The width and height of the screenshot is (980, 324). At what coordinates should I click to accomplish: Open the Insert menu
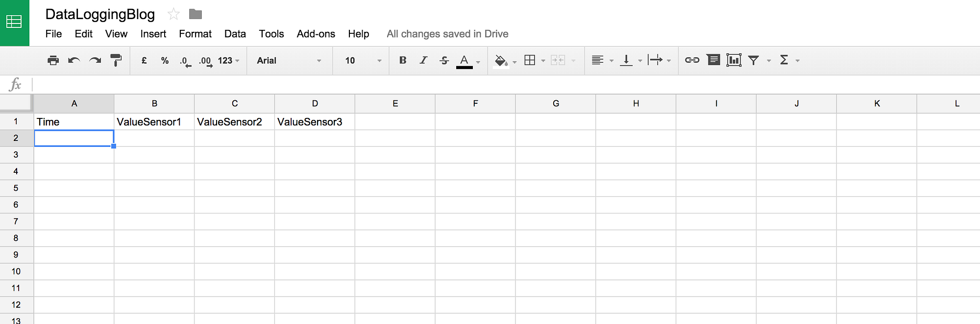153,34
